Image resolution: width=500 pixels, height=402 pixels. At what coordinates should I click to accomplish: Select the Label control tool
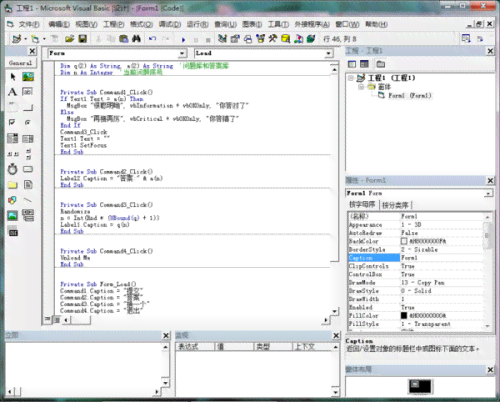[13, 92]
